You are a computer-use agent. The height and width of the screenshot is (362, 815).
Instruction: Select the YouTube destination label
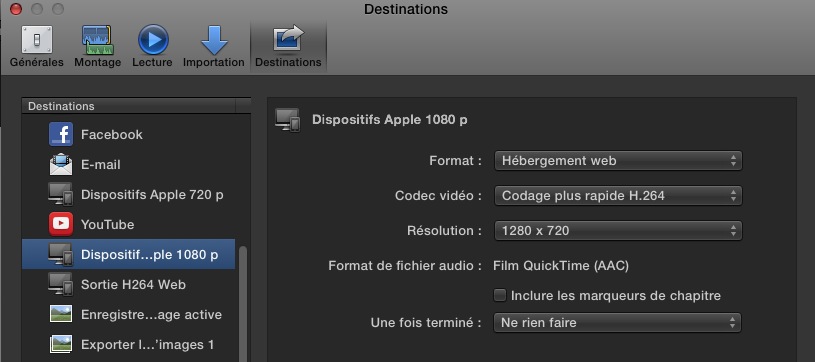[108, 225]
